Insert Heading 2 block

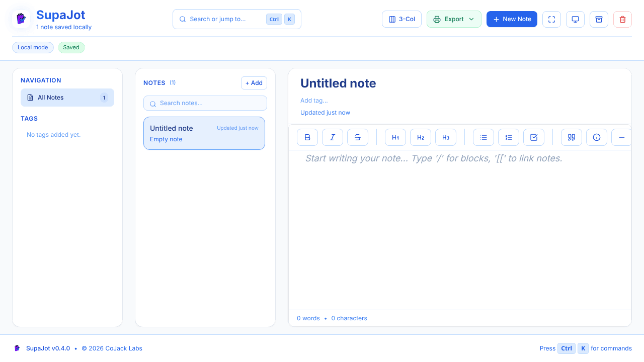(x=421, y=137)
